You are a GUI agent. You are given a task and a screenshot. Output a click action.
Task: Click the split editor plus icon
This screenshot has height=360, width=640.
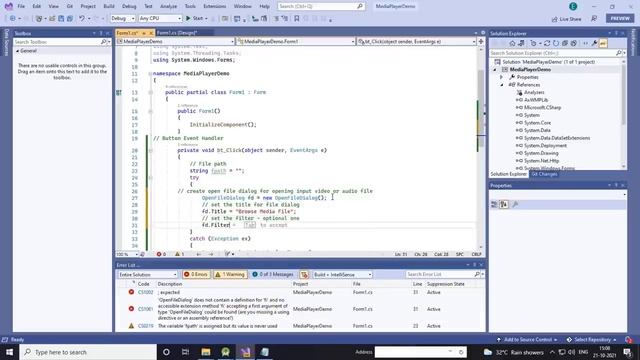click(x=481, y=41)
